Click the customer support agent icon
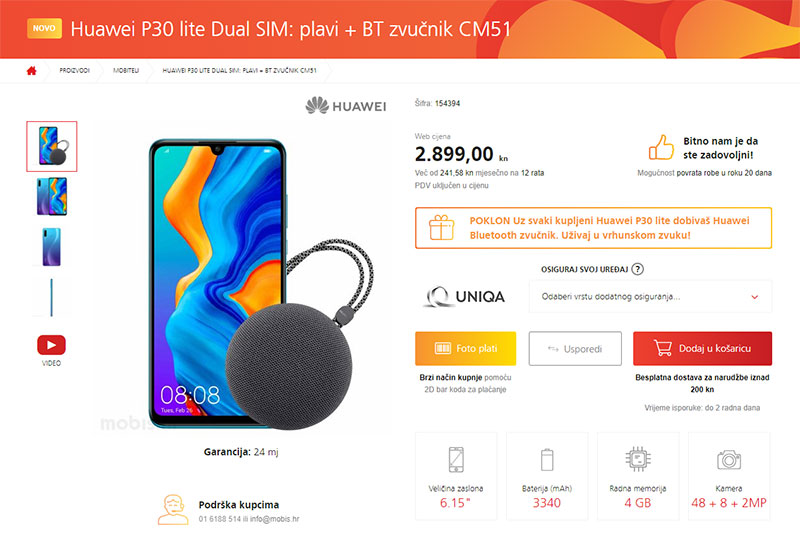Viewport: 800px width, 533px height. (172, 509)
